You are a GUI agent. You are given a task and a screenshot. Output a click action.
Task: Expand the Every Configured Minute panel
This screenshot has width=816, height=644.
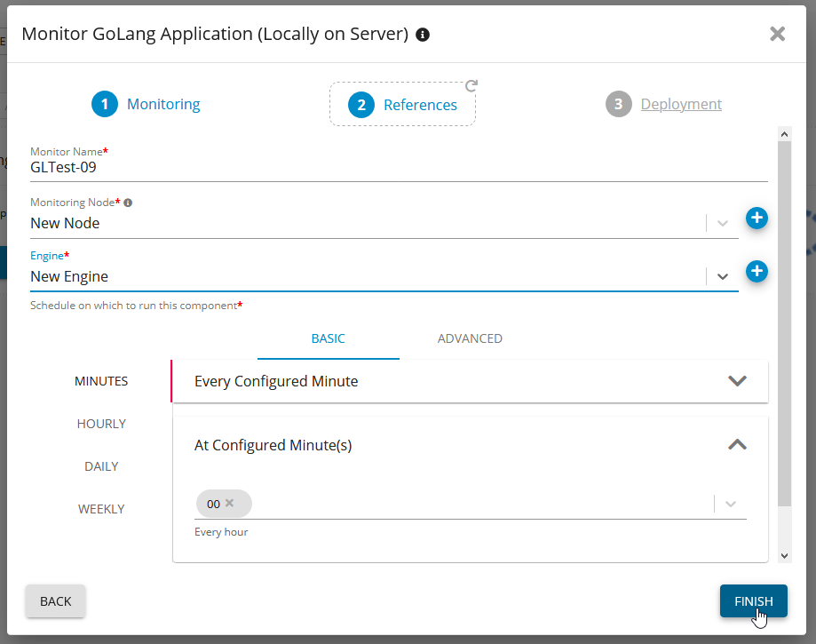(736, 381)
